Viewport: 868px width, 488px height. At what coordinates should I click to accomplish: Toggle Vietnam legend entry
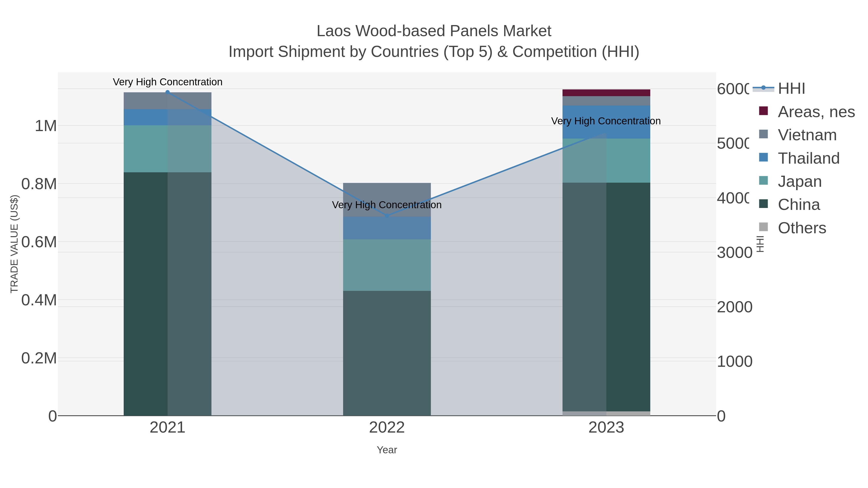pyautogui.click(x=798, y=135)
